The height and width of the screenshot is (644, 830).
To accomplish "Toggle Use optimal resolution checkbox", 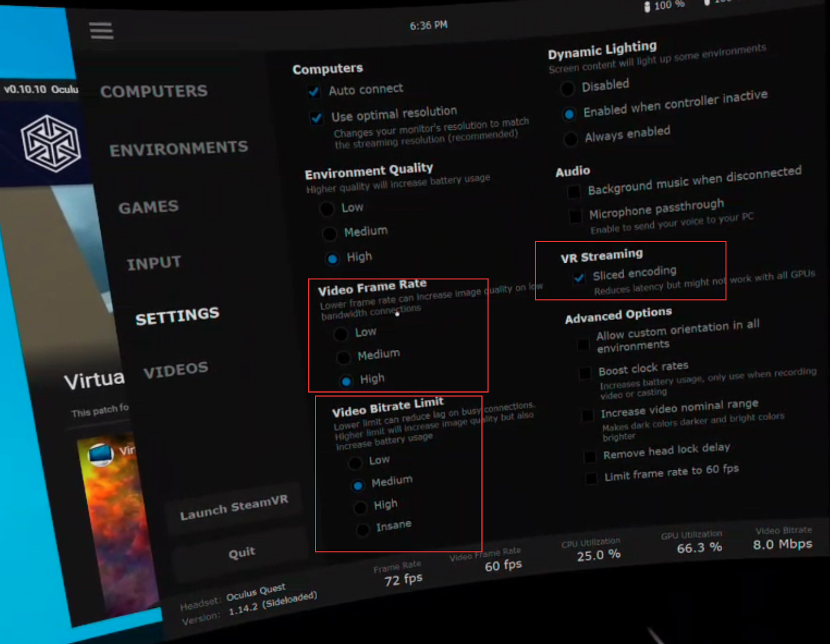I will (317, 117).
